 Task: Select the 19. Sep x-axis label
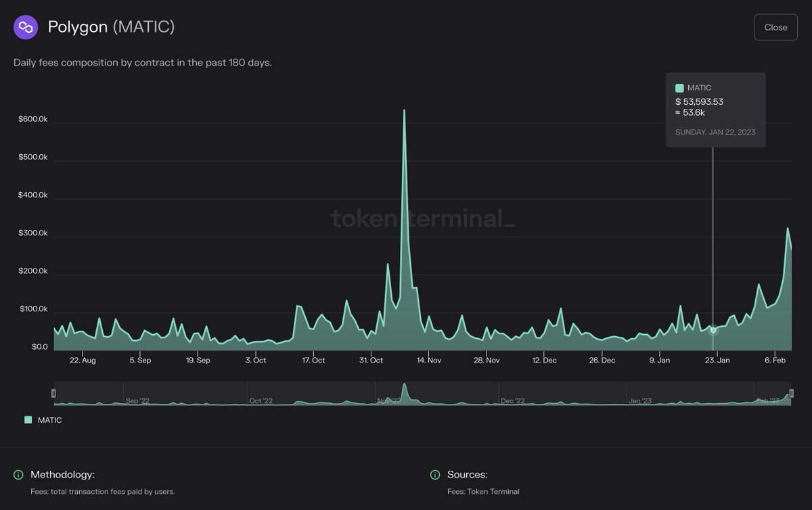(x=198, y=361)
